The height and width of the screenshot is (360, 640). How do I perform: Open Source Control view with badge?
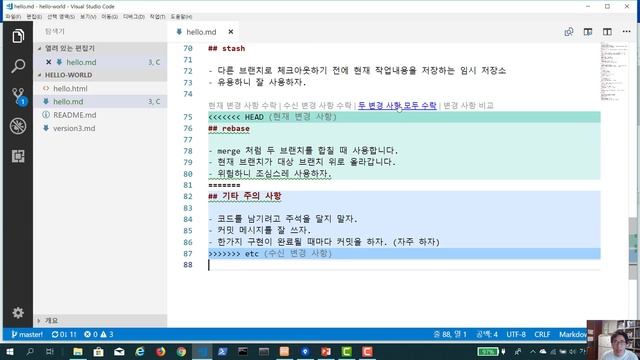coord(18,96)
